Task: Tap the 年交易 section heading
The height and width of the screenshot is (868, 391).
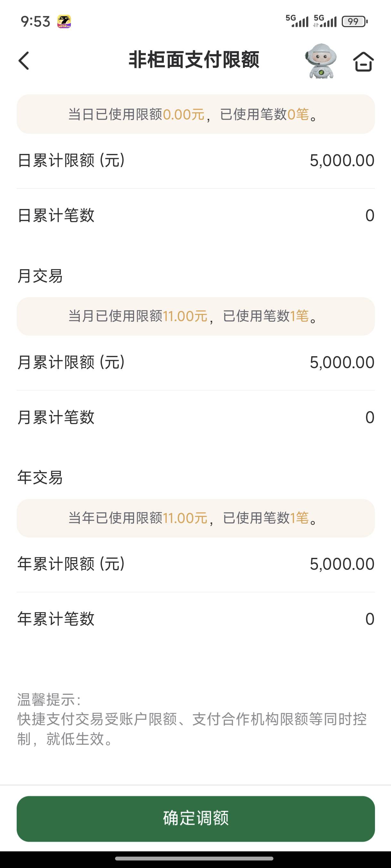Action: point(40,478)
